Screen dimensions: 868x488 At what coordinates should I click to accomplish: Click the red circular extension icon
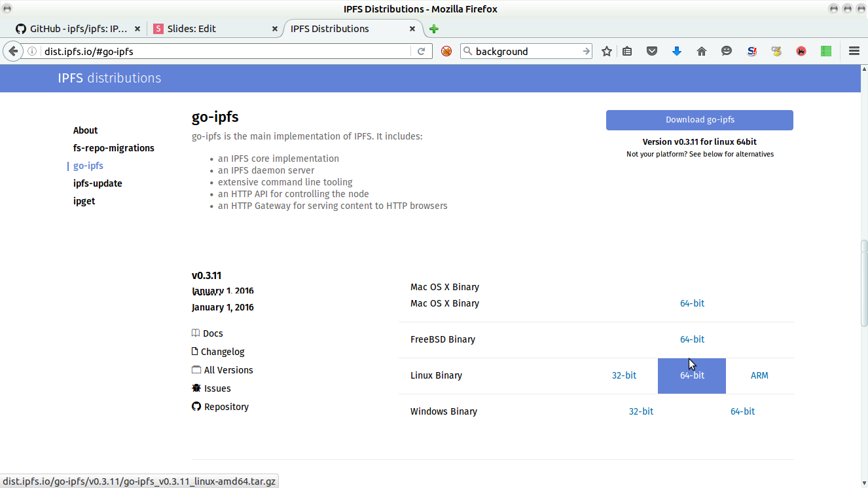(801, 51)
